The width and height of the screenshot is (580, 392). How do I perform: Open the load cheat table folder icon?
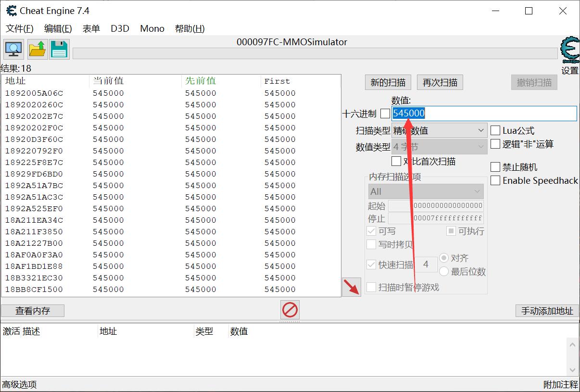pos(37,49)
